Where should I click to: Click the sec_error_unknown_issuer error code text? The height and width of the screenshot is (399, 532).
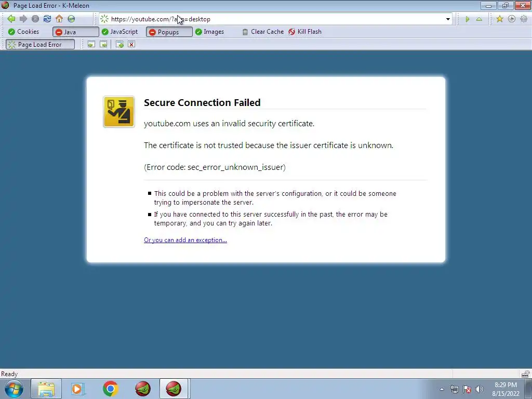tap(235, 167)
